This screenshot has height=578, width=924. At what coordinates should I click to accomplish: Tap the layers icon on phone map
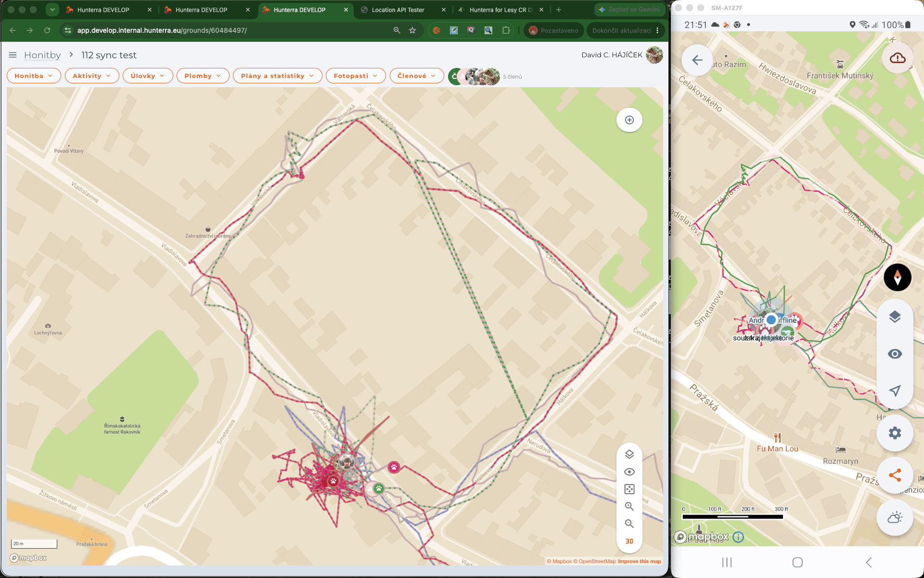(x=895, y=317)
